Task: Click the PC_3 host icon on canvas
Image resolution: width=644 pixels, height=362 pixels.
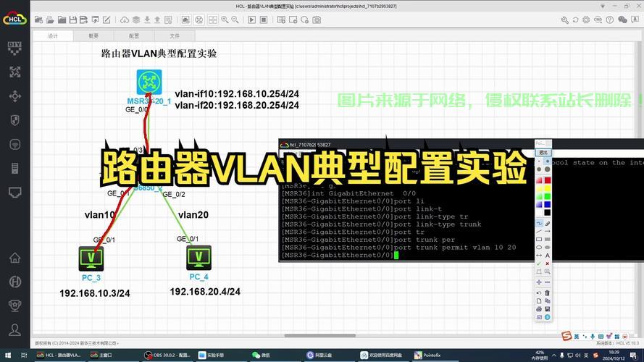Action: click(x=91, y=258)
